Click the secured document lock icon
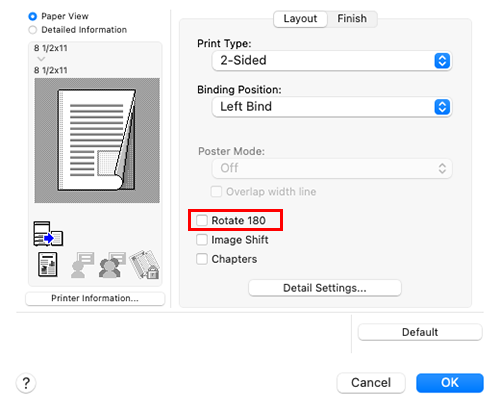 144,265
